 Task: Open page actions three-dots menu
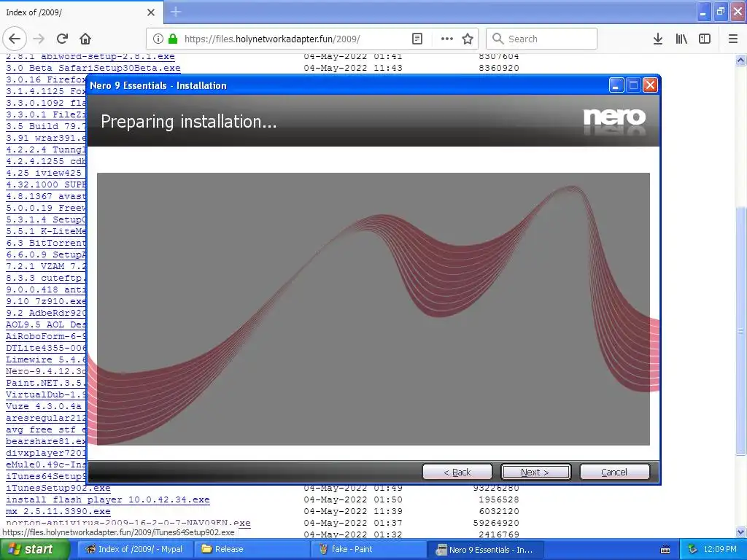[x=447, y=39]
